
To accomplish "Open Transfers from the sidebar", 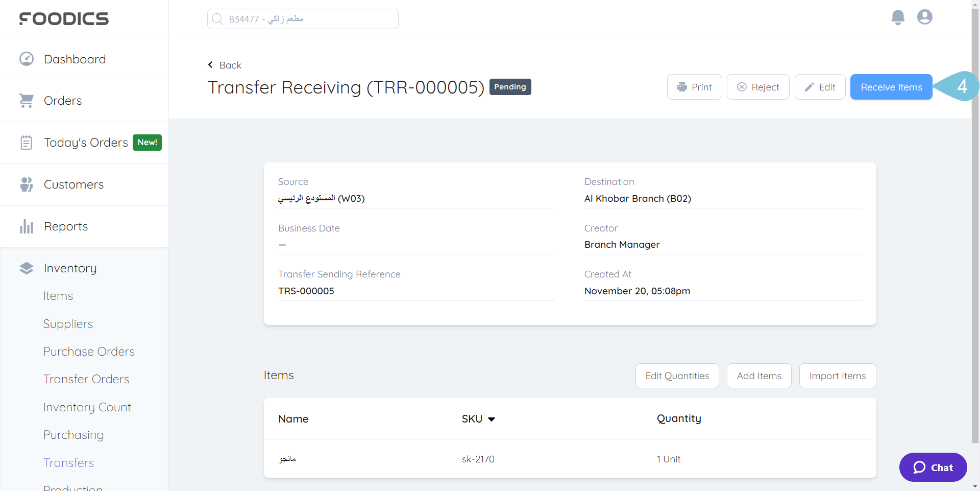I will [x=69, y=463].
